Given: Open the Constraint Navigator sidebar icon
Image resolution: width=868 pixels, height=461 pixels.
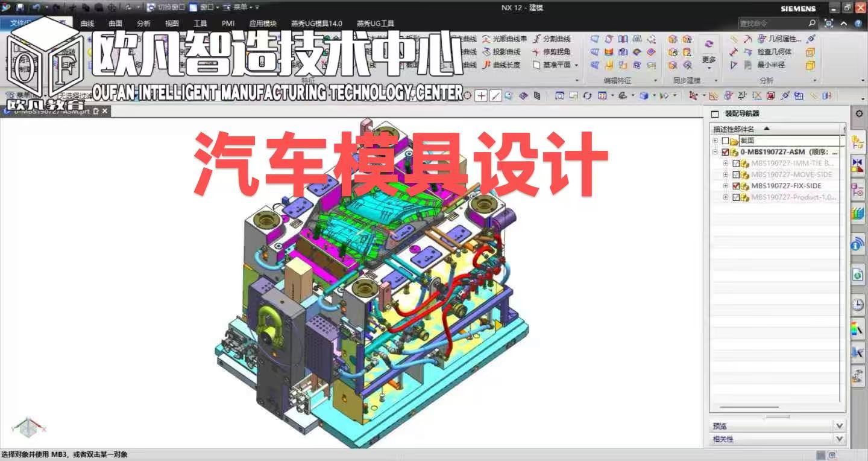Looking at the screenshot, I should coord(857,165).
